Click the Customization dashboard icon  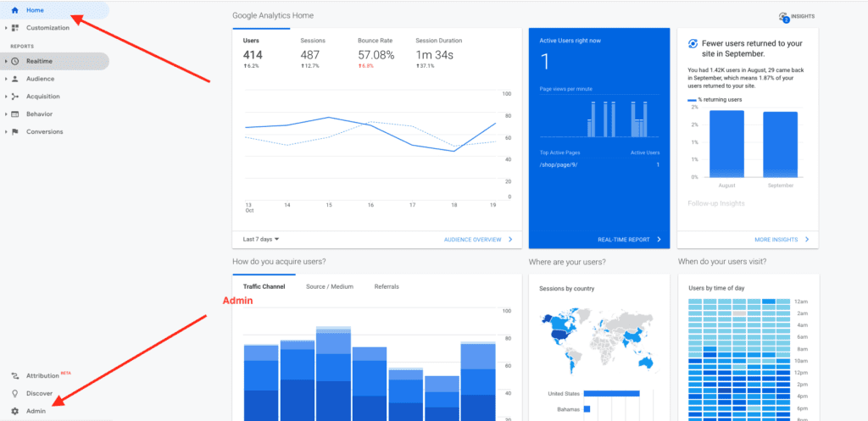(x=15, y=28)
